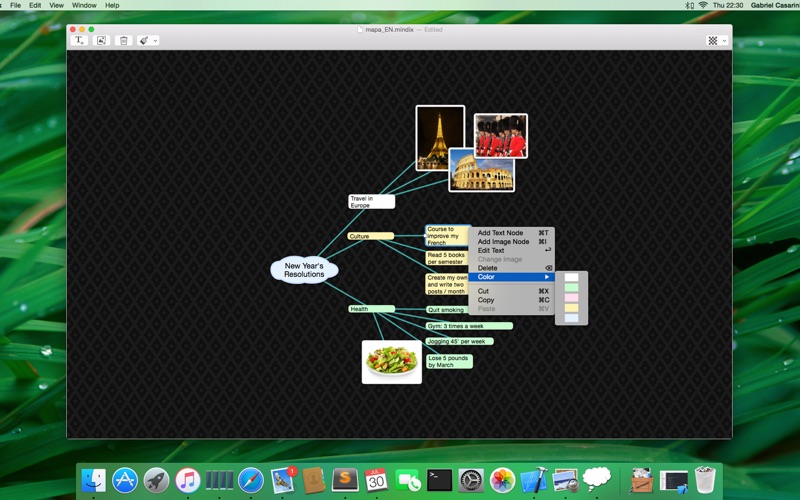Open the Trash in the dock
800x500 pixels.
tap(705, 481)
